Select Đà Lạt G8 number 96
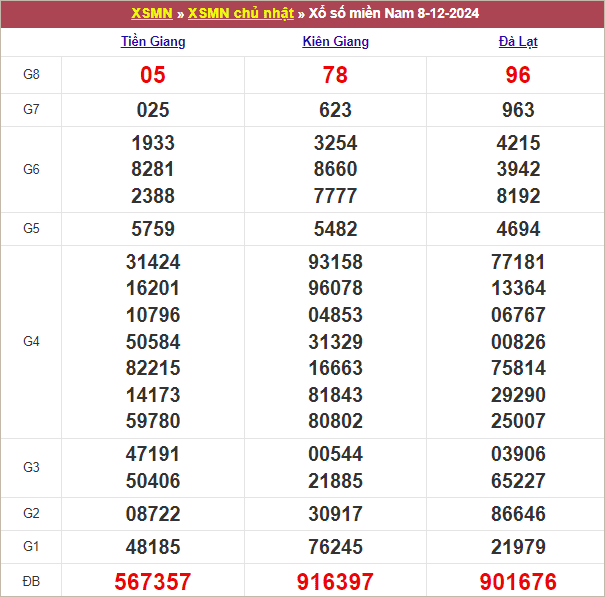 518,75
